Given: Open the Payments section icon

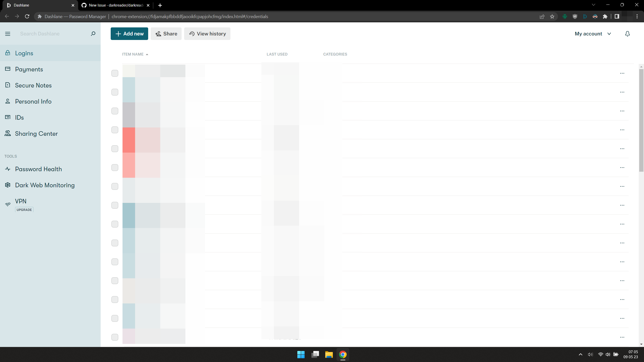Looking at the screenshot, I should (x=8, y=69).
